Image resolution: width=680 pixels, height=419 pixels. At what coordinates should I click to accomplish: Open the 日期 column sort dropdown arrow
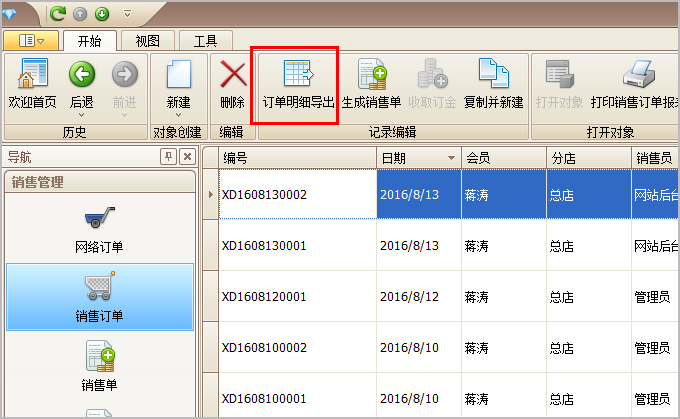coord(451,158)
